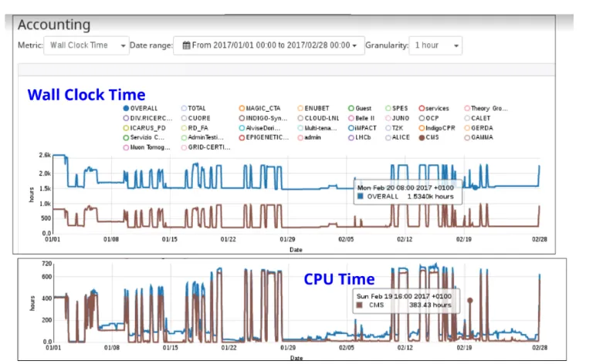Toggle the GRID-CERTI... legend entry
The image size is (596, 364).
(x=205, y=147)
